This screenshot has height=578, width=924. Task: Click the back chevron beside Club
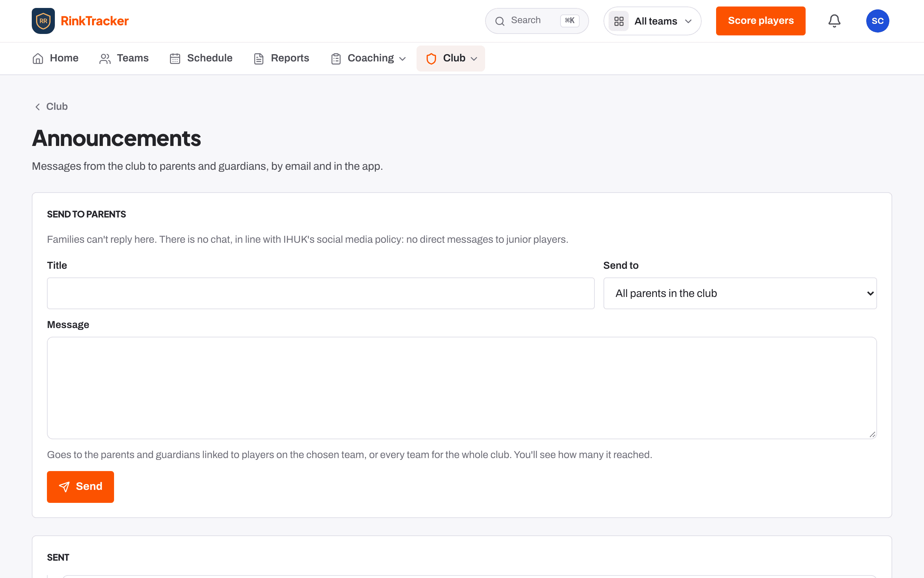38,107
